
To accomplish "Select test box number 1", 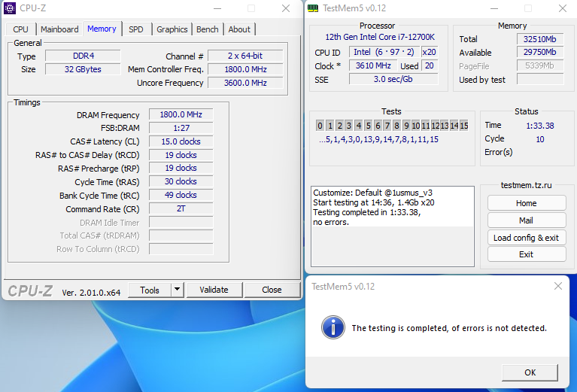I will point(329,126).
